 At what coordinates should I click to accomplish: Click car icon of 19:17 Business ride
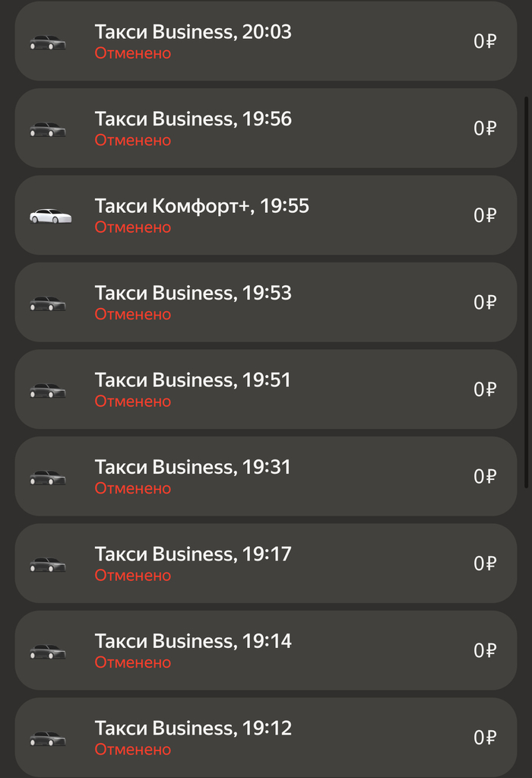tap(48, 565)
